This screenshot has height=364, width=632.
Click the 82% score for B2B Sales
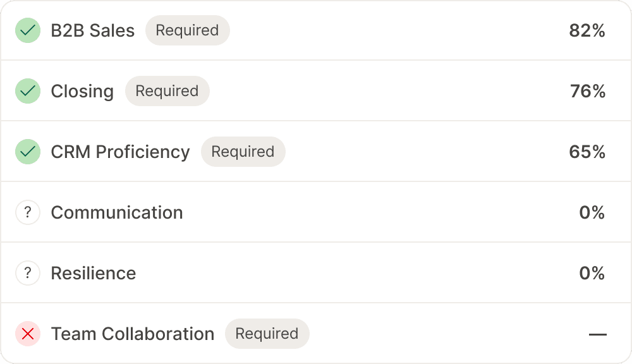(587, 30)
